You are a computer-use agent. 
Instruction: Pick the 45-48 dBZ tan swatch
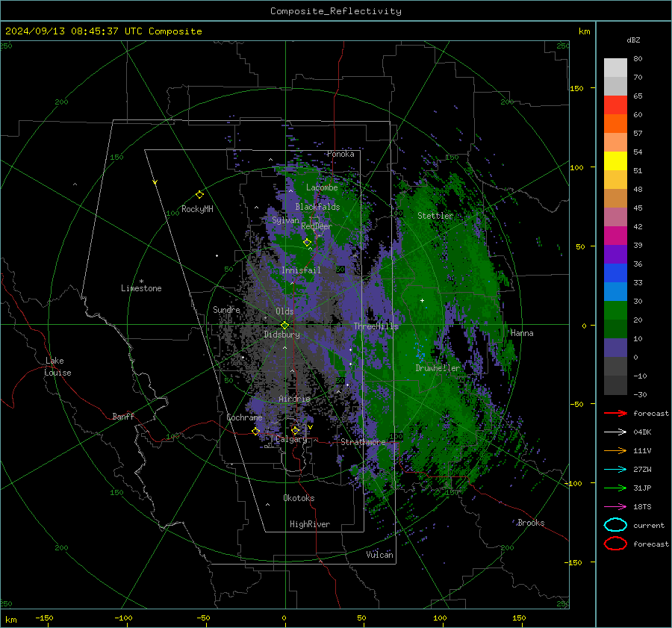(615, 198)
